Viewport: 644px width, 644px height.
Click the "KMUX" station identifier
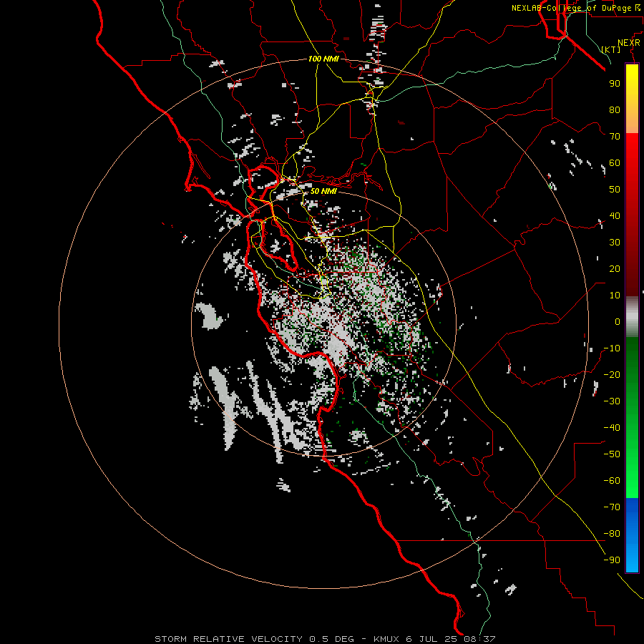(x=387, y=639)
